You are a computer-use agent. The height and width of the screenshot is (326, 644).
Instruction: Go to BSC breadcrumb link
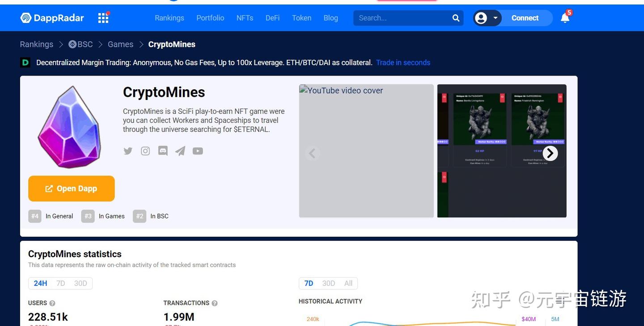(x=85, y=44)
